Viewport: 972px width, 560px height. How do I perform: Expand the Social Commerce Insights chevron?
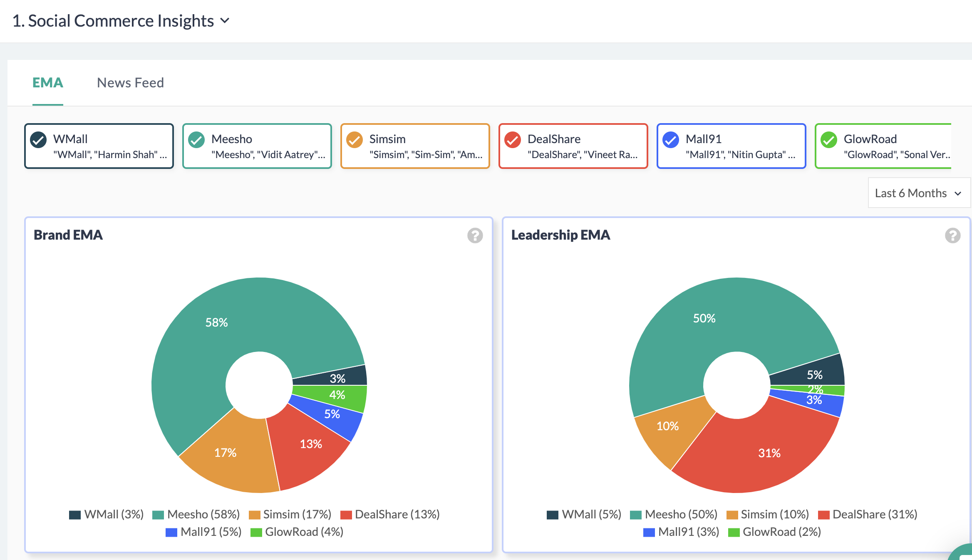point(225,21)
